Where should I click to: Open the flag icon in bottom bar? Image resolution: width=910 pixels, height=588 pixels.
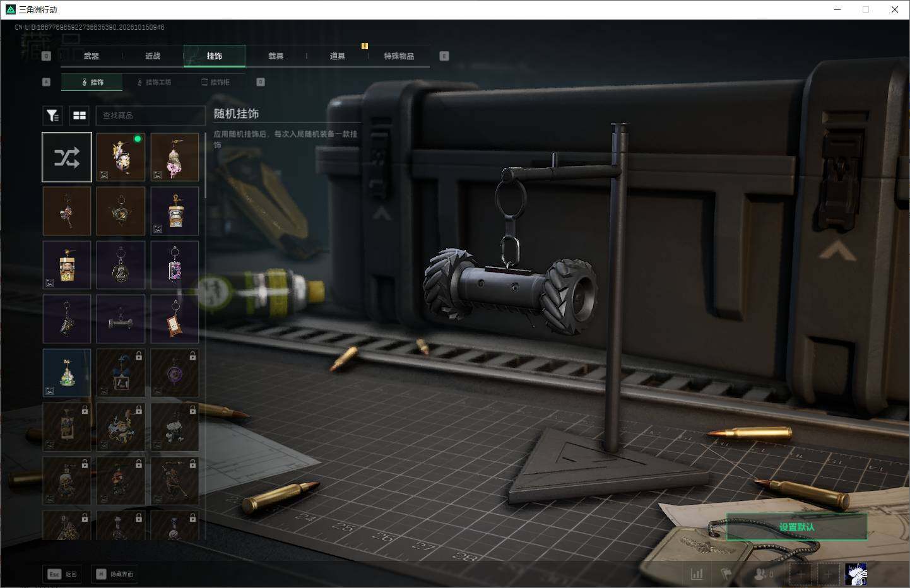coord(726,574)
